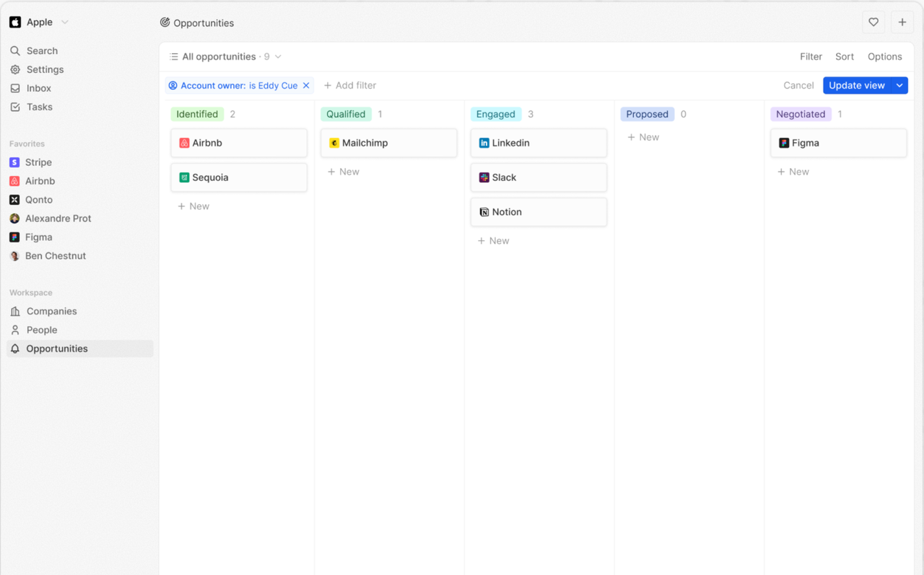Add new opportunity in Proposed column
The width and height of the screenshot is (924, 575).
[x=643, y=138]
